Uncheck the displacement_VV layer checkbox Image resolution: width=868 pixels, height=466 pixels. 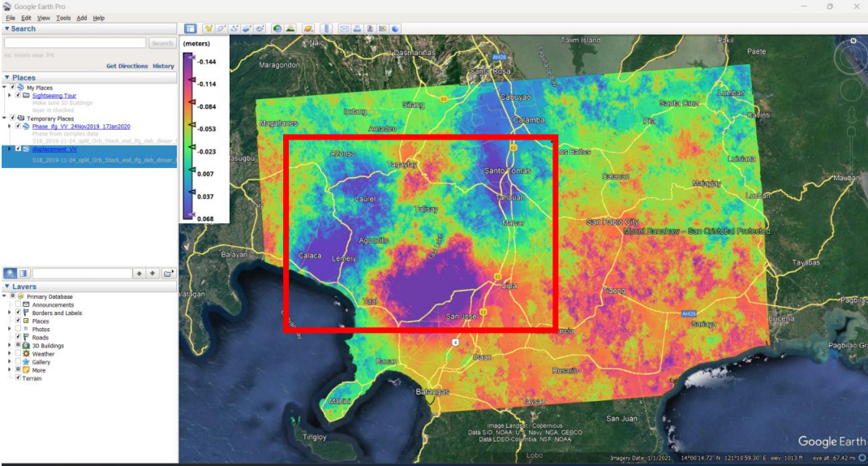click(x=19, y=149)
